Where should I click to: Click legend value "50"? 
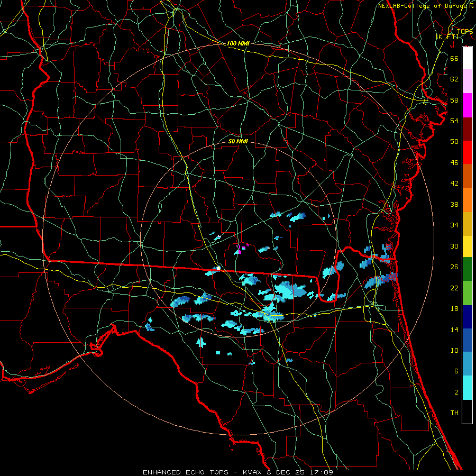click(x=454, y=142)
